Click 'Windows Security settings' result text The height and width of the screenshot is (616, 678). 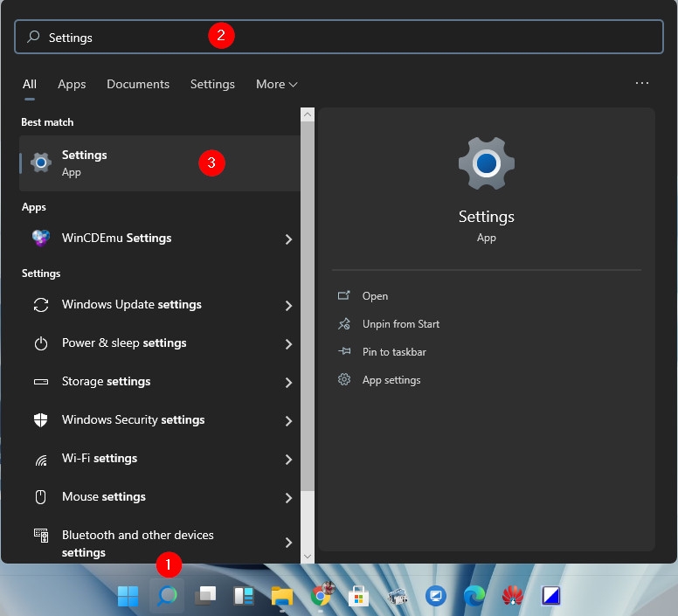(x=133, y=420)
